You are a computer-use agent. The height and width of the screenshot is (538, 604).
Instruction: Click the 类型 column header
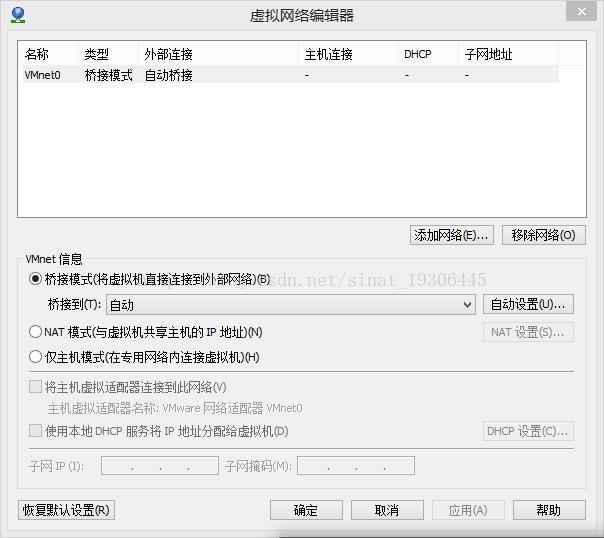96,54
